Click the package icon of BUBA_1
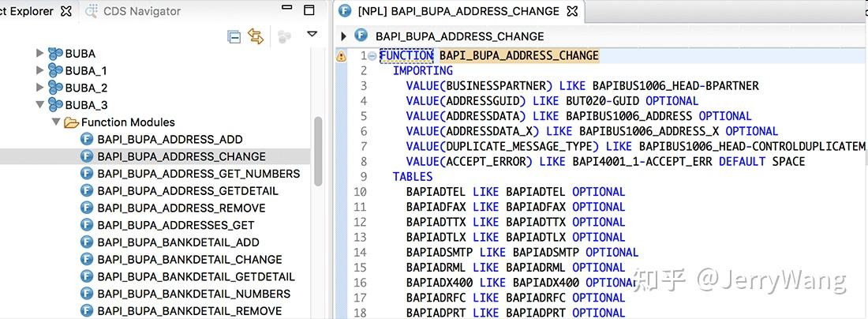Viewport: 868px width, 319px height. pyautogui.click(x=54, y=71)
